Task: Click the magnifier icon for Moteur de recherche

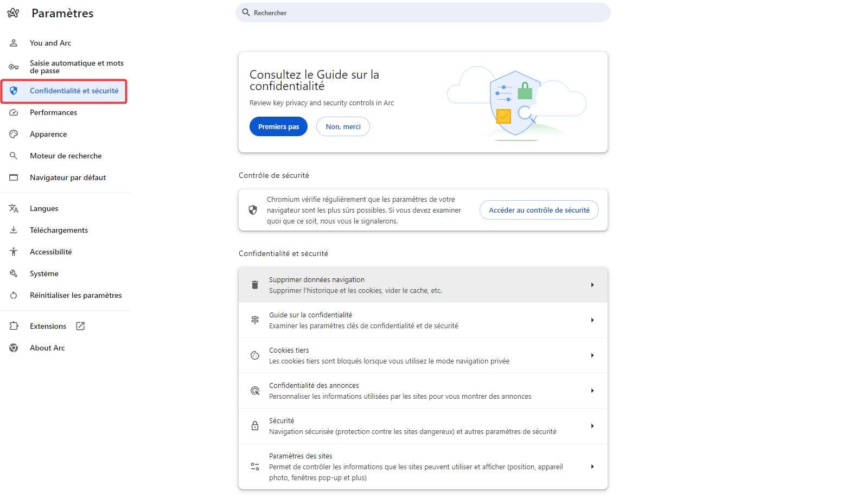Action: pos(14,156)
